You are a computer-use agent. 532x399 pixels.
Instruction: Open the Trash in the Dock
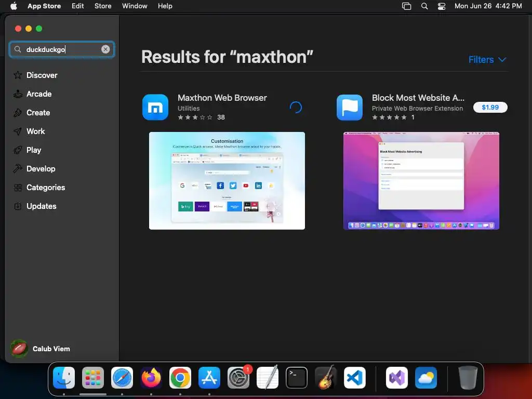click(x=468, y=378)
